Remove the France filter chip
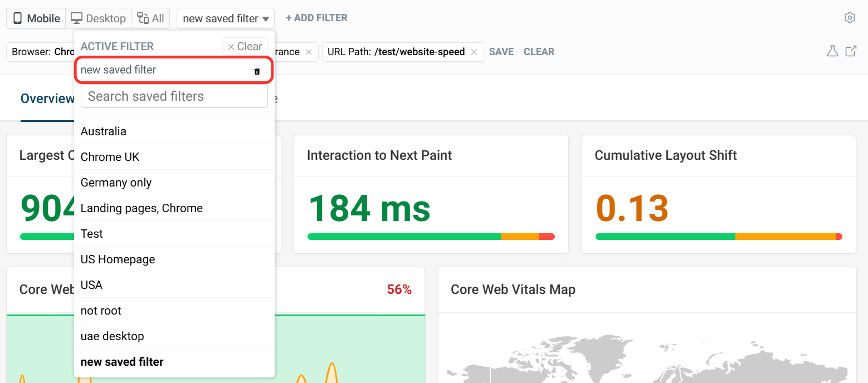Image resolution: width=868 pixels, height=383 pixels. pos(309,52)
